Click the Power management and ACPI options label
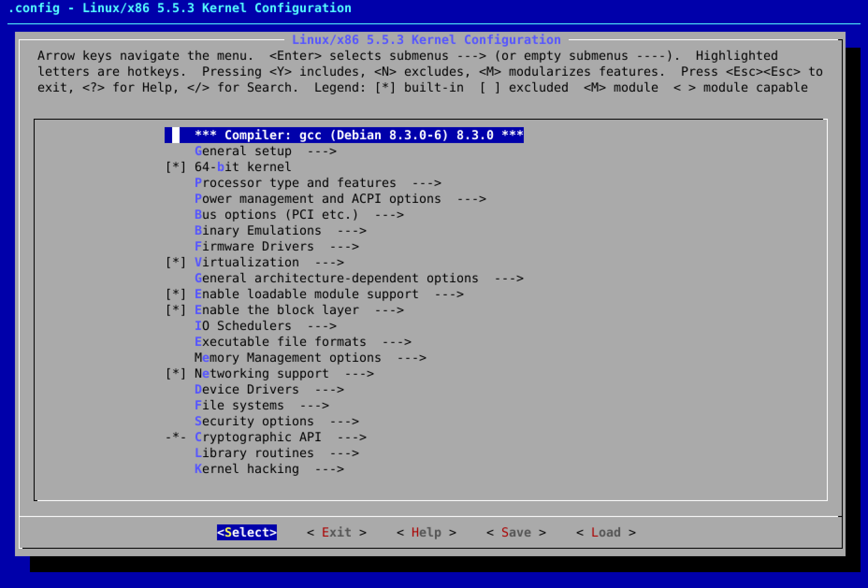The height and width of the screenshot is (588, 868). pyautogui.click(x=318, y=199)
